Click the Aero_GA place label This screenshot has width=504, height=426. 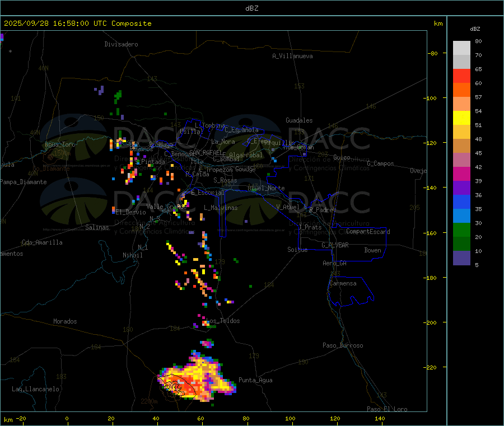click(335, 263)
